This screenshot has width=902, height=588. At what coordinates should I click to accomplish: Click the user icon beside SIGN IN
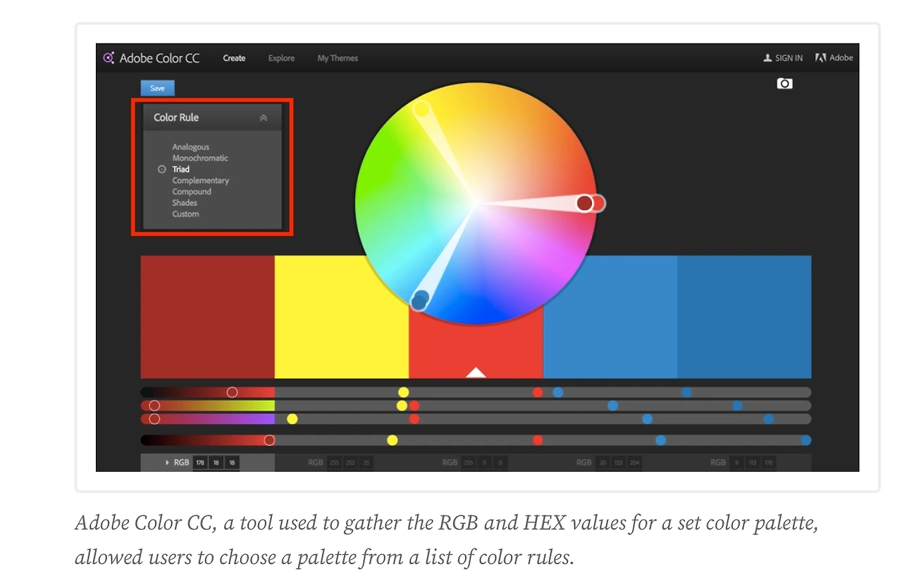click(x=768, y=58)
